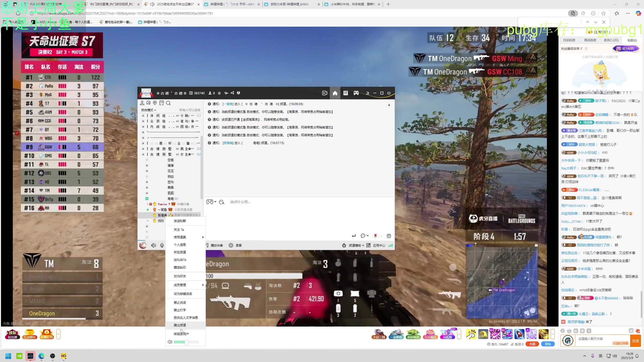Open the game controller icon in YY header
Viewport: 644px width, 362px height.
(x=356, y=93)
